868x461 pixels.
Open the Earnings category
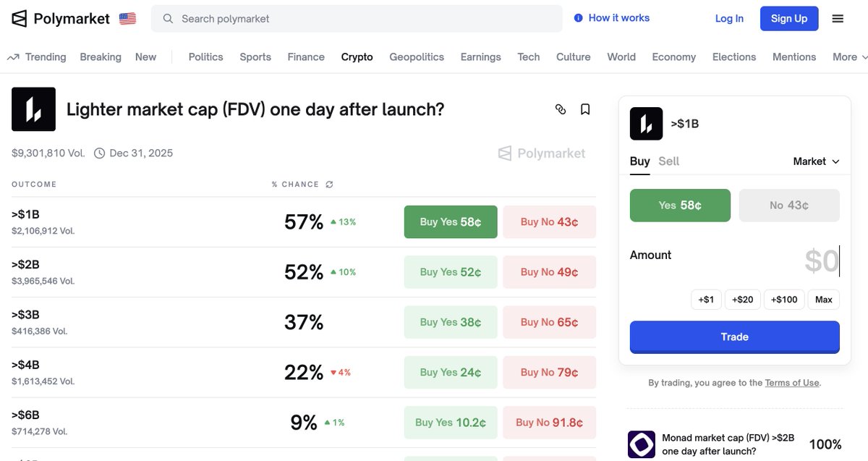point(481,57)
